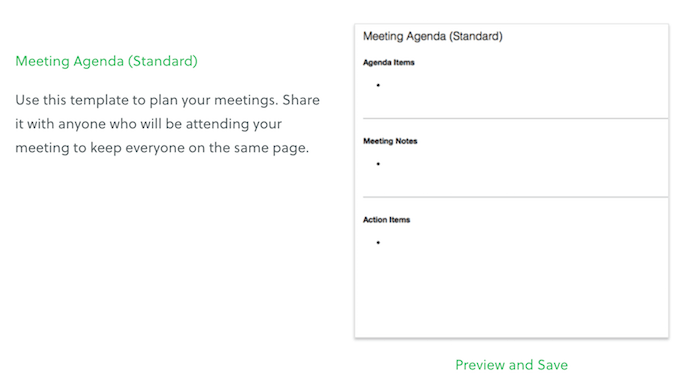Click the Agenda Items section heading
The width and height of the screenshot is (680, 386).
point(389,62)
